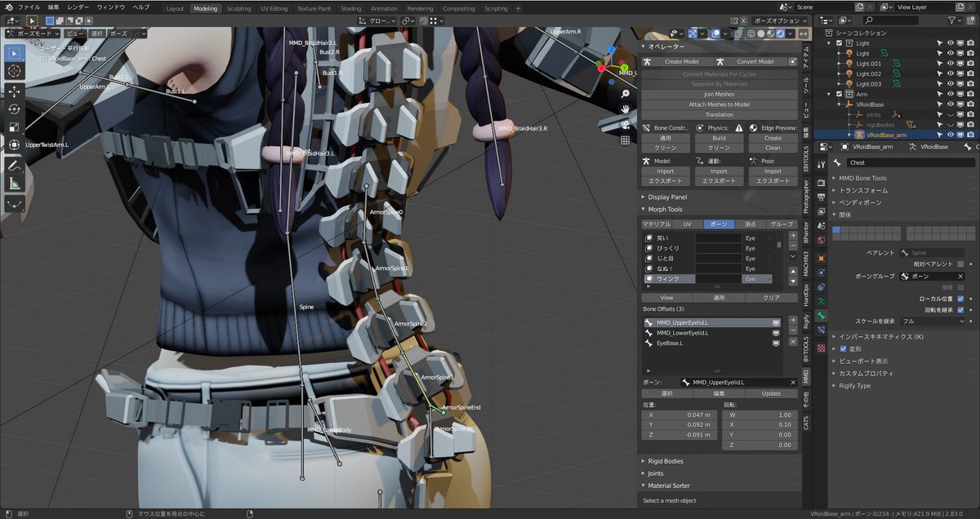Toggle orthographic grid view icon in the viewport
Viewport: 980px width, 519px height.
[626, 140]
